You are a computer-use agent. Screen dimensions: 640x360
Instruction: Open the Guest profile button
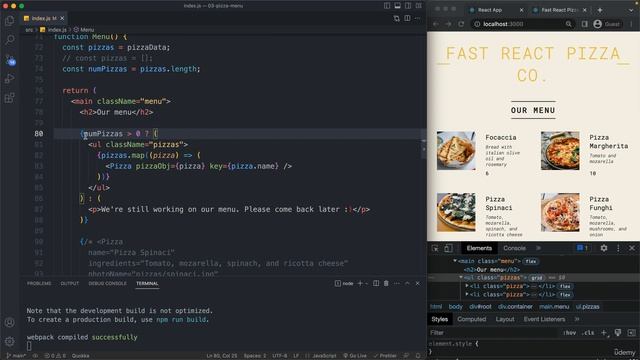click(x=607, y=24)
